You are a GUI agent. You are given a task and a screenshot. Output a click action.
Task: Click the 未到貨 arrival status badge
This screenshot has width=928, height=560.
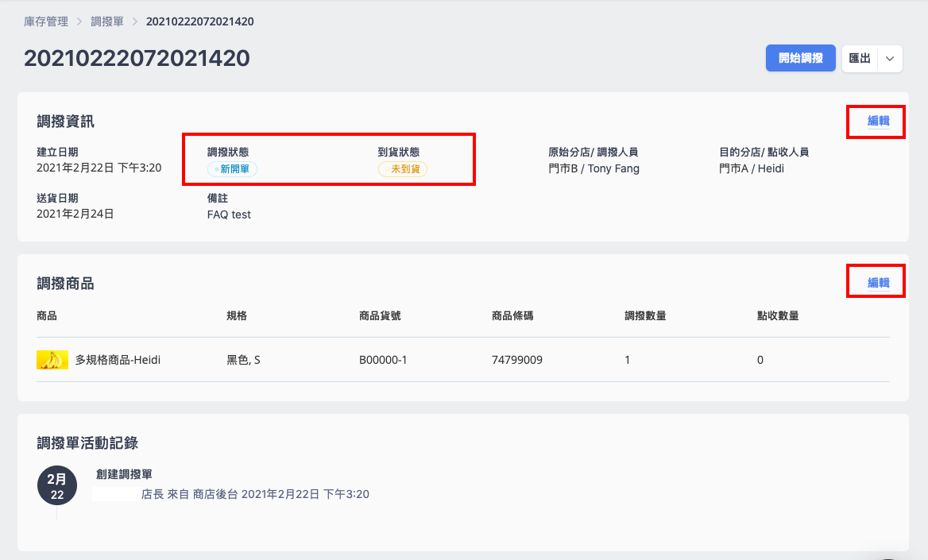point(403,168)
